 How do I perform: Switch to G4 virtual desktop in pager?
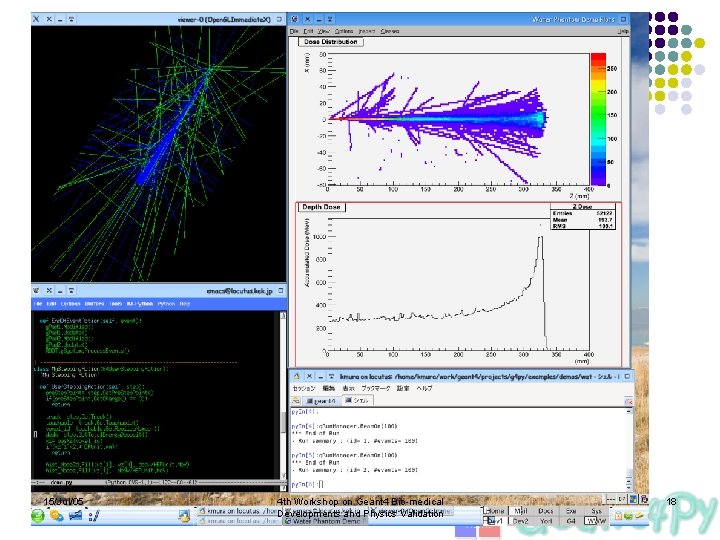pyautogui.click(x=571, y=521)
